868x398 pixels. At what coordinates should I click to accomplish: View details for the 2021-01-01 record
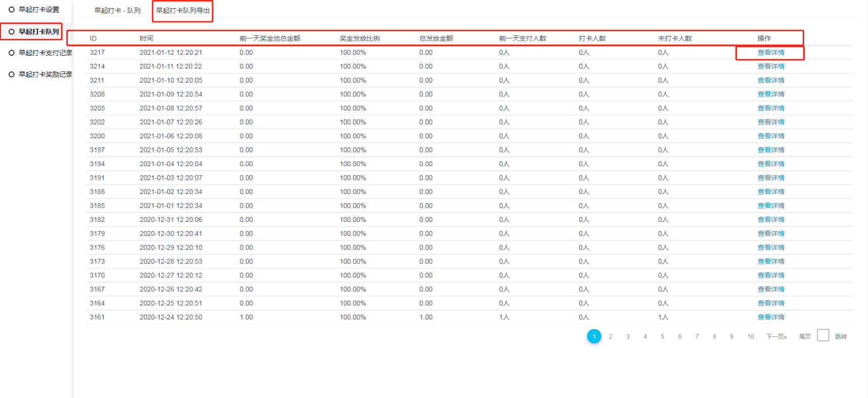[x=770, y=206]
